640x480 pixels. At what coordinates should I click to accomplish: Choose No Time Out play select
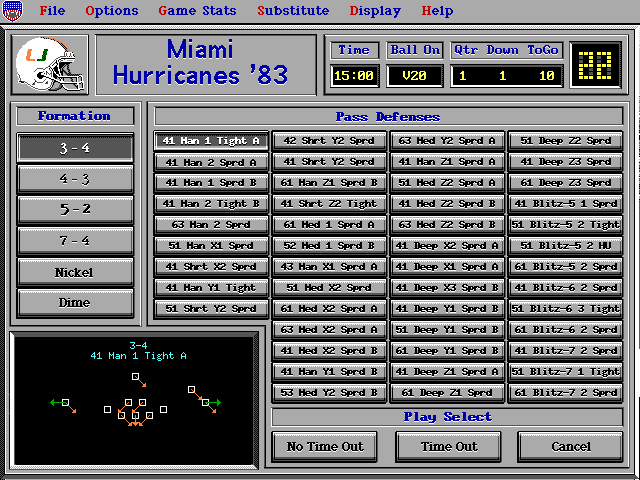(324, 447)
